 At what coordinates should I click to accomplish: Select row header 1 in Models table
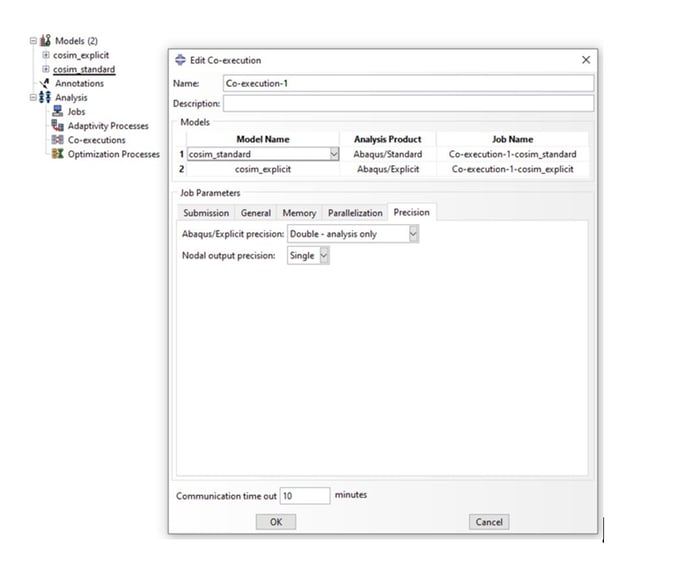click(x=182, y=154)
